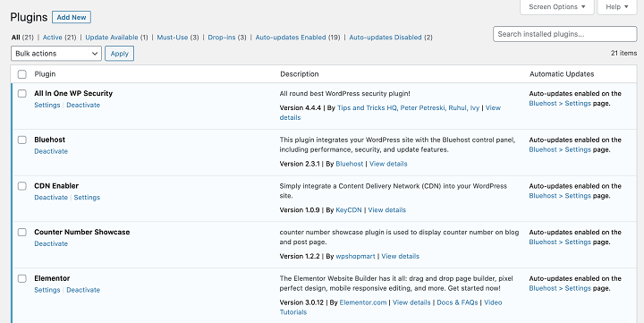Click the Version 3.0.12 text
Viewport: 644px width, 323px height.
click(x=302, y=302)
